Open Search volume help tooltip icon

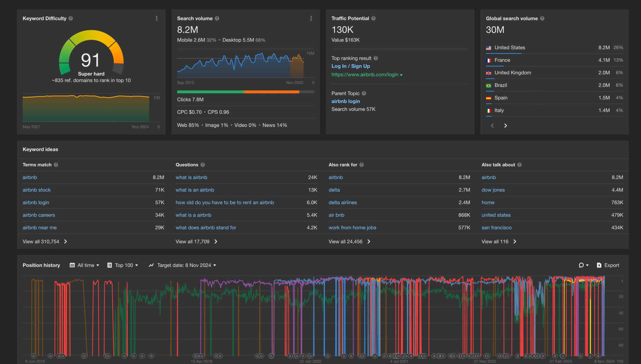click(217, 18)
